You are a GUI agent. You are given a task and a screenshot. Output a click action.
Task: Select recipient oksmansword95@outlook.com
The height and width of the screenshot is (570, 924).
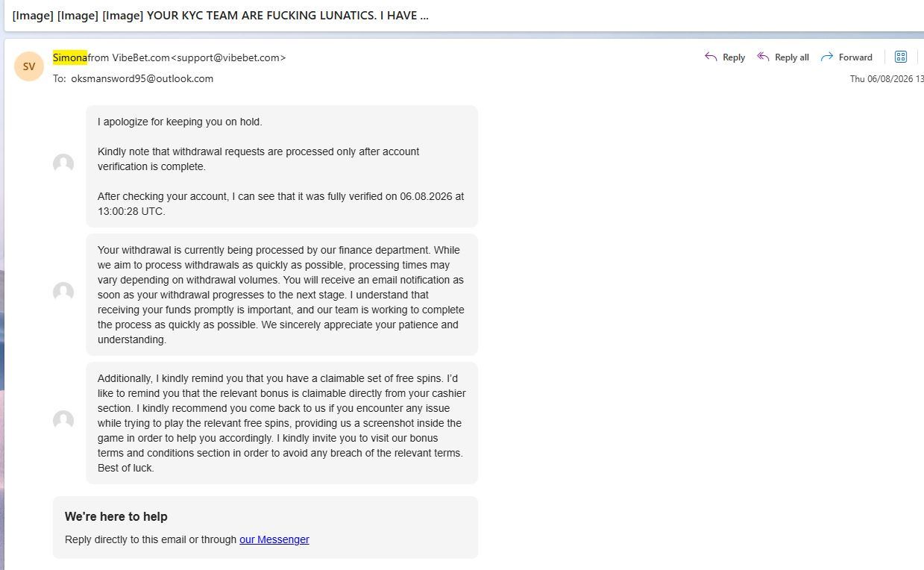[142, 78]
